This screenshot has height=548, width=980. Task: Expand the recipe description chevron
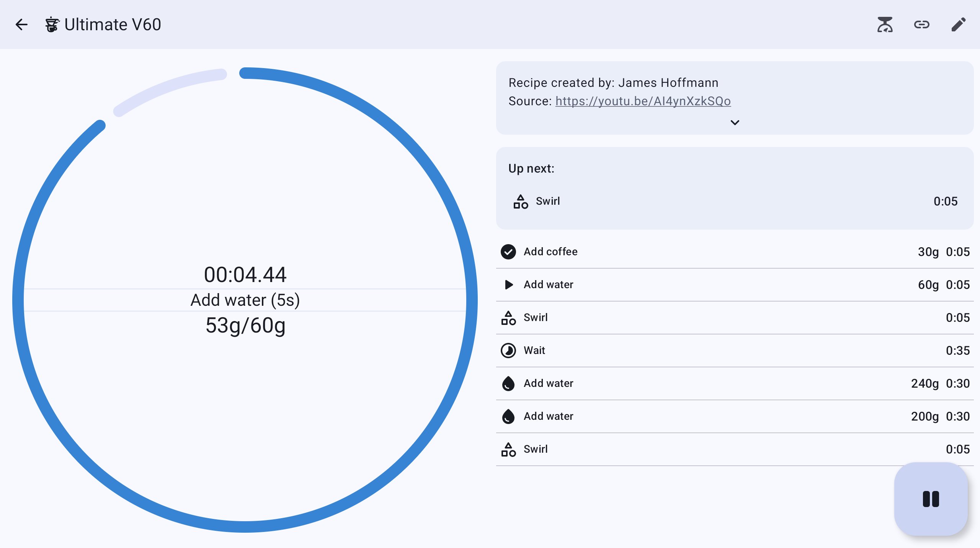(735, 122)
